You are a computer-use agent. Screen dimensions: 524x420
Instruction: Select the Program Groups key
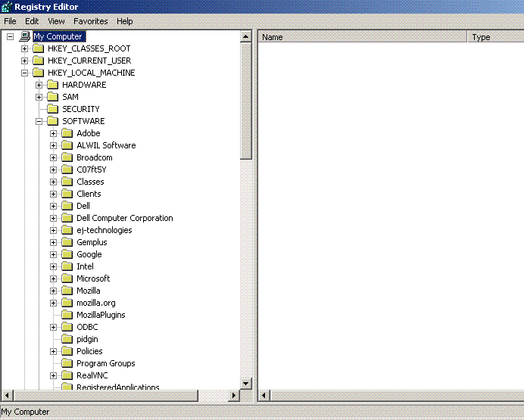tap(105, 363)
